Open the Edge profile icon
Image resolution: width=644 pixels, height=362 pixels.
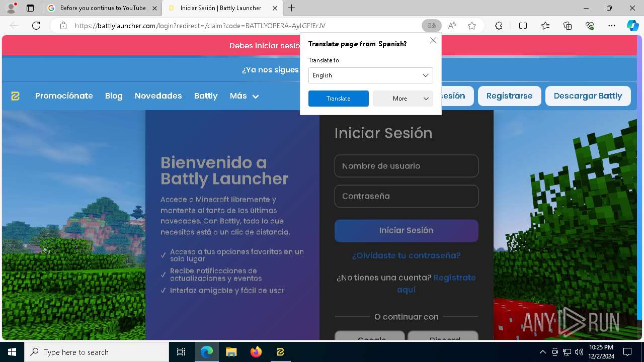[11, 8]
